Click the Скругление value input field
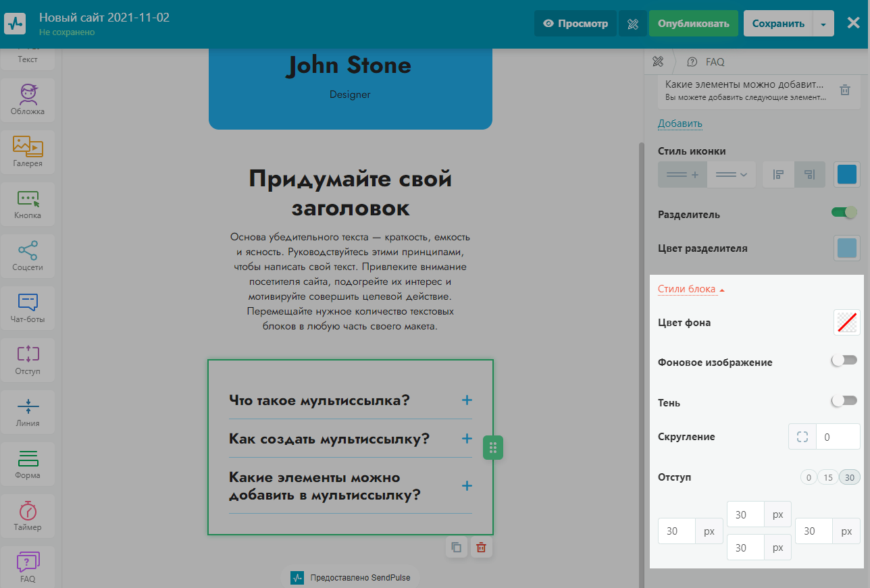The width and height of the screenshot is (870, 588). 838,437
